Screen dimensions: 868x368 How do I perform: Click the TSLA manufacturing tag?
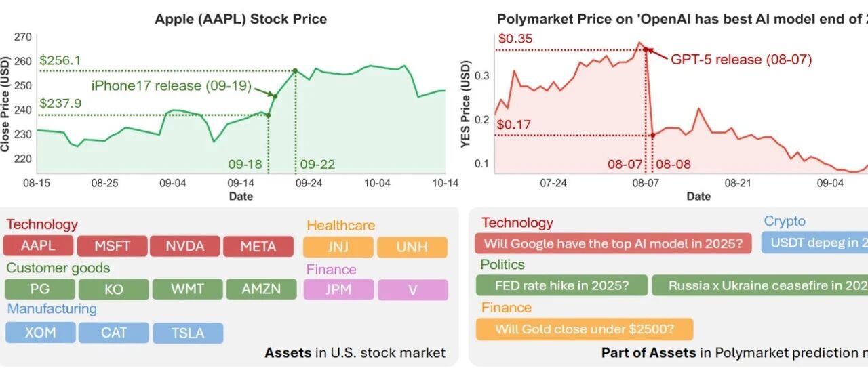188,333
